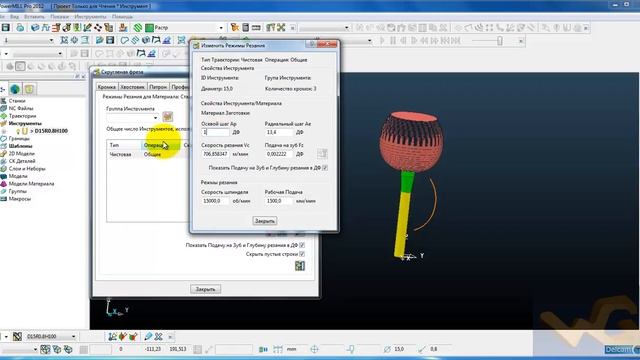This screenshot has height=360, width=640.
Task: Click the green Rapid heights square icon
Action: coord(149,28)
